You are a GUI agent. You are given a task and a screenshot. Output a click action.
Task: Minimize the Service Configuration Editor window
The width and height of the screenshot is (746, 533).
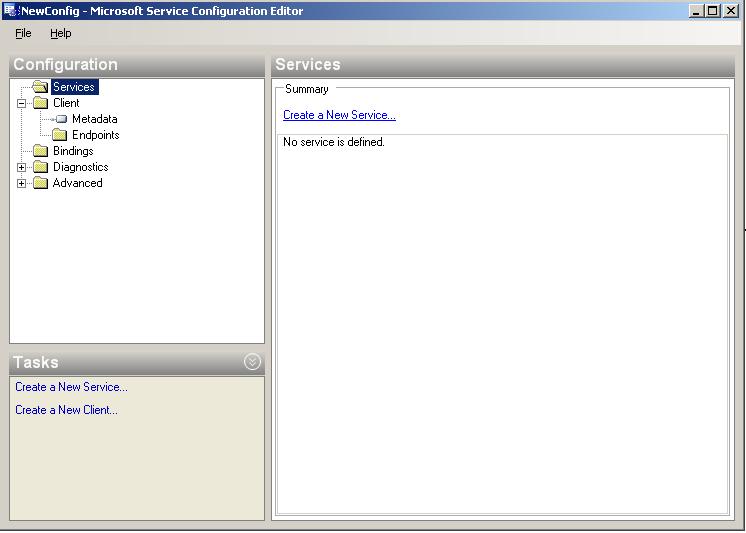click(696, 10)
